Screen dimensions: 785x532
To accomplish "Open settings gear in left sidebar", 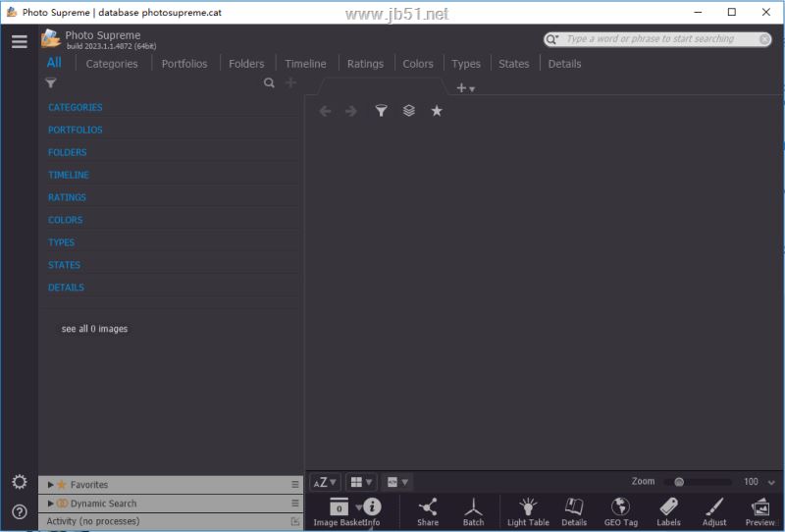I will click(x=20, y=482).
